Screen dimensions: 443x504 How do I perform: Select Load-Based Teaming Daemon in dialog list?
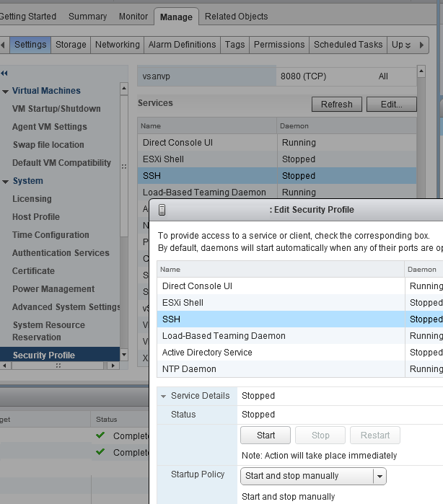300,335
